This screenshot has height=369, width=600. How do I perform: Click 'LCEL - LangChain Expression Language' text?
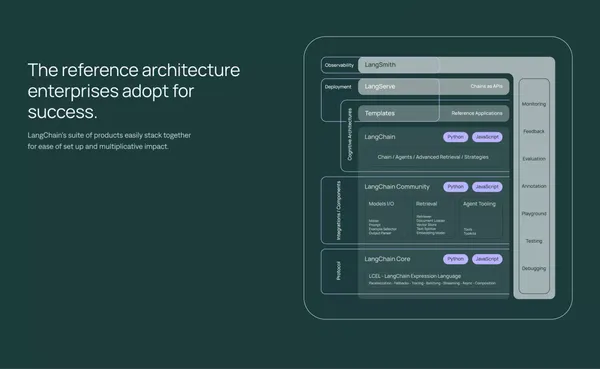(x=415, y=276)
